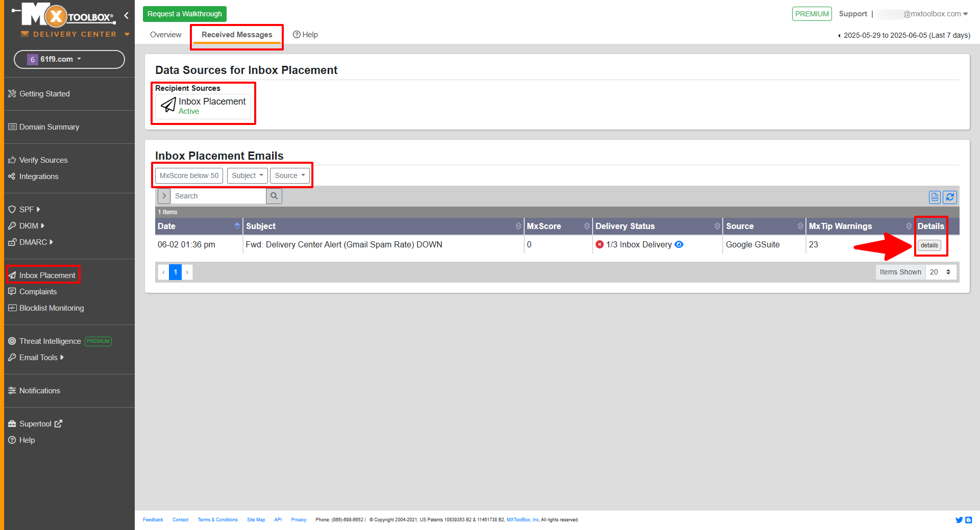The height and width of the screenshot is (530, 980).
Task: Click the Twitter icon in the footer
Action: pyautogui.click(x=960, y=520)
